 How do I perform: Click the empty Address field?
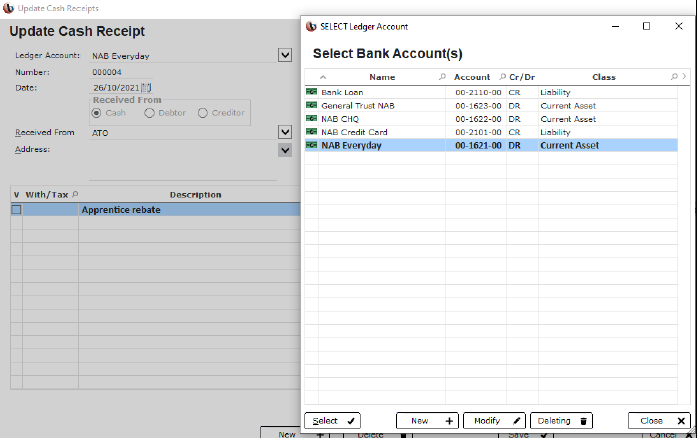(x=183, y=161)
